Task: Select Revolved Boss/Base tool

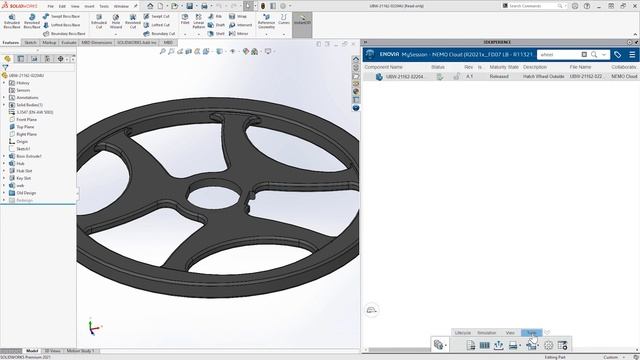Action: click(32, 21)
